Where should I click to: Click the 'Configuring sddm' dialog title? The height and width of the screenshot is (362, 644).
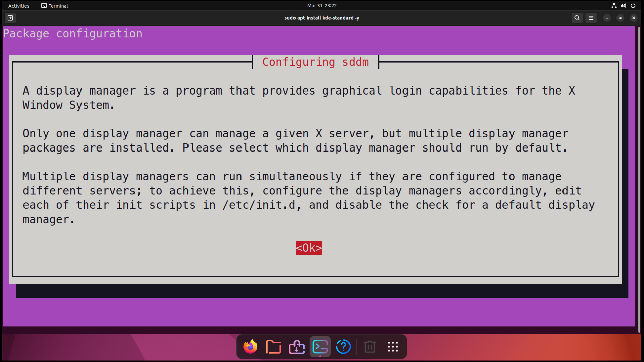[x=315, y=62]
